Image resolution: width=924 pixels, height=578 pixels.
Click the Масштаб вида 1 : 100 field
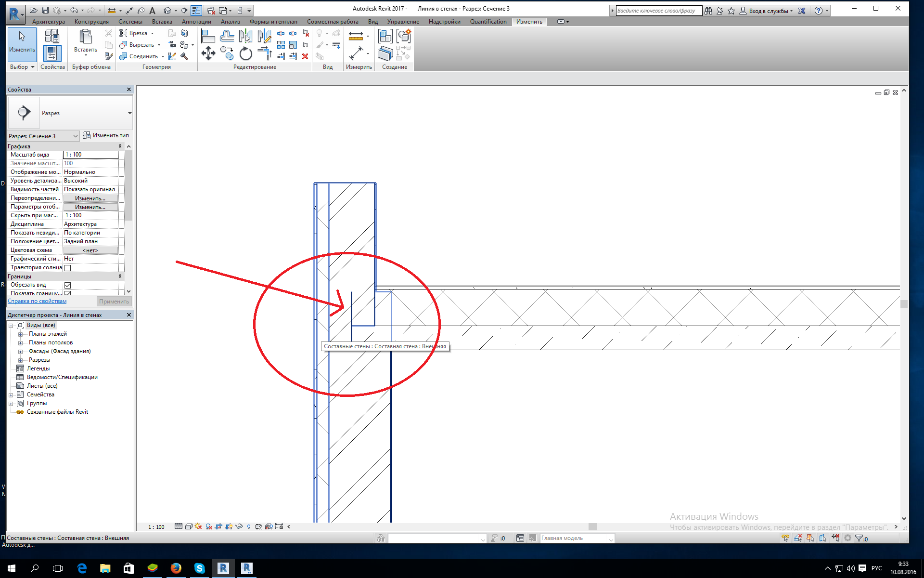(x=90, y=155)
